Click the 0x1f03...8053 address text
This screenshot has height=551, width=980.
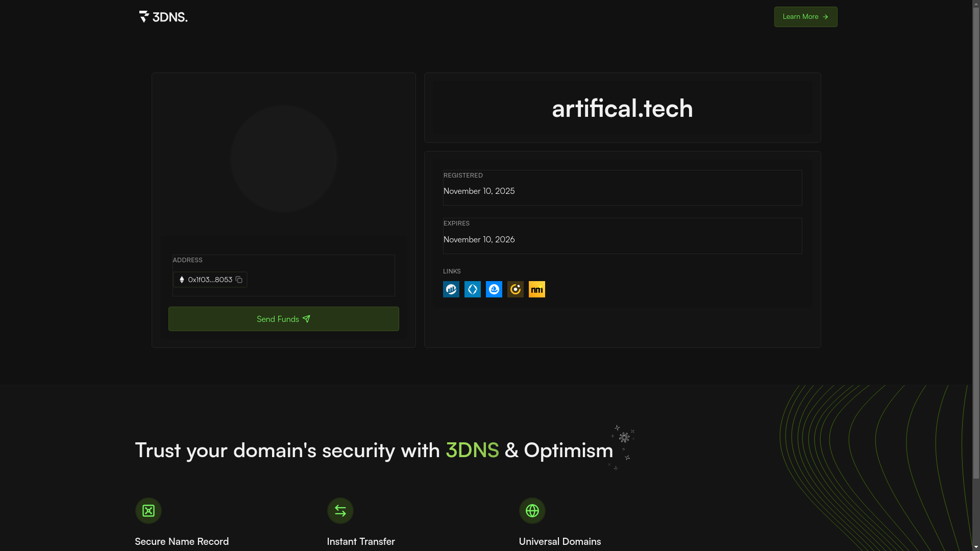210,280
